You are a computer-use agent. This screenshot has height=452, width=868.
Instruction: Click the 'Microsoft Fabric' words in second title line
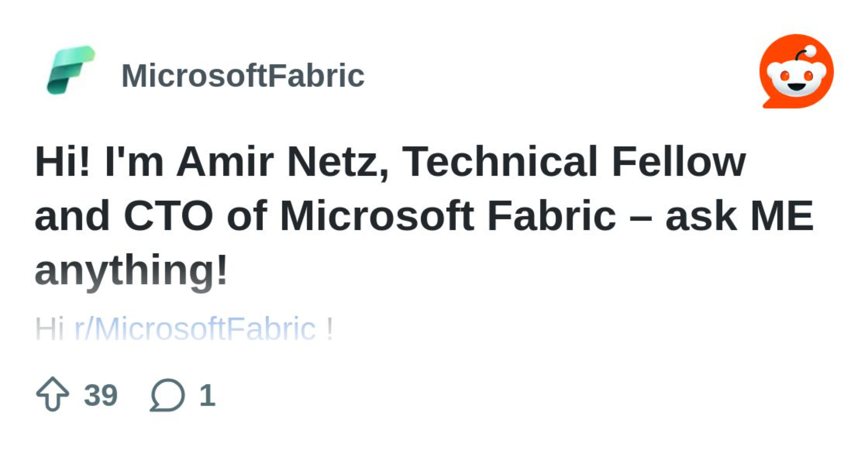[x=448, y=216]
